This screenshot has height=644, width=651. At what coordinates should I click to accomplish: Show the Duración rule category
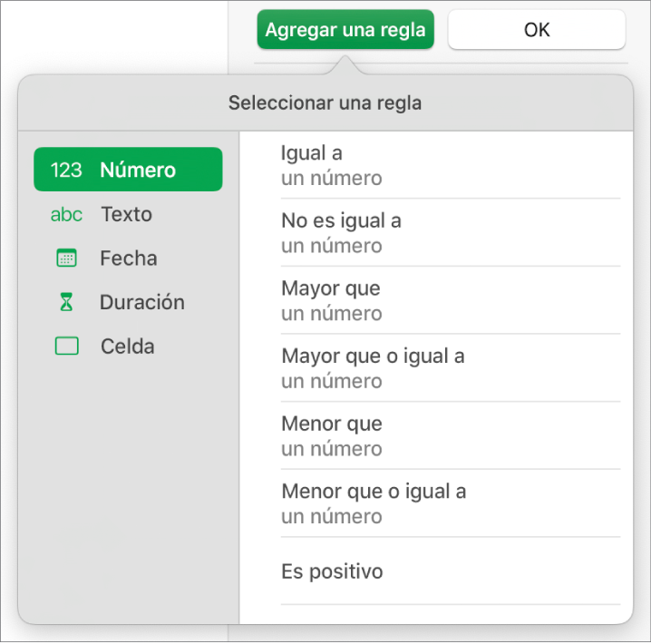[x=141, y=303]
